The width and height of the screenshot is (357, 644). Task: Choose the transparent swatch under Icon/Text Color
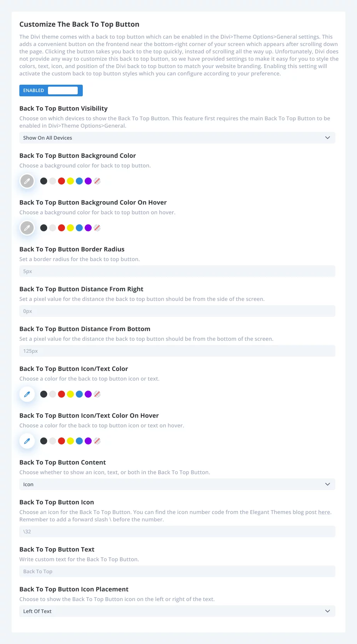[97, 394]
